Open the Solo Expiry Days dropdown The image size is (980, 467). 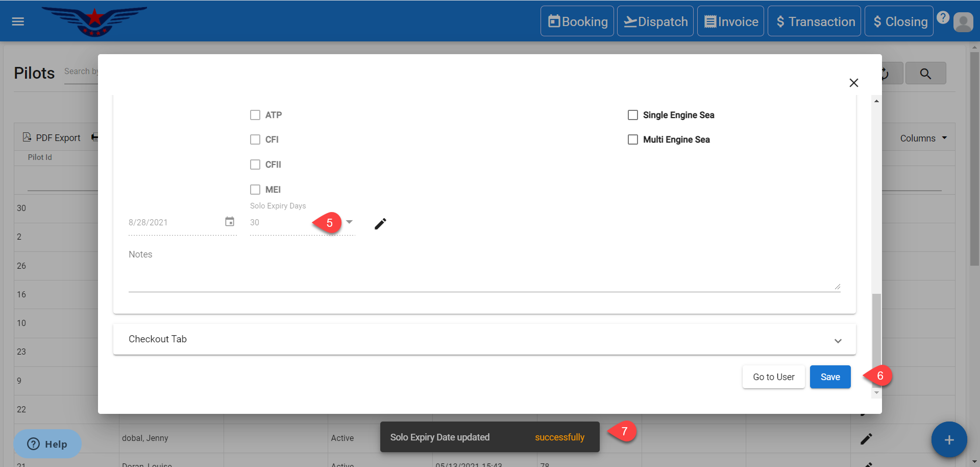point(349,222)
